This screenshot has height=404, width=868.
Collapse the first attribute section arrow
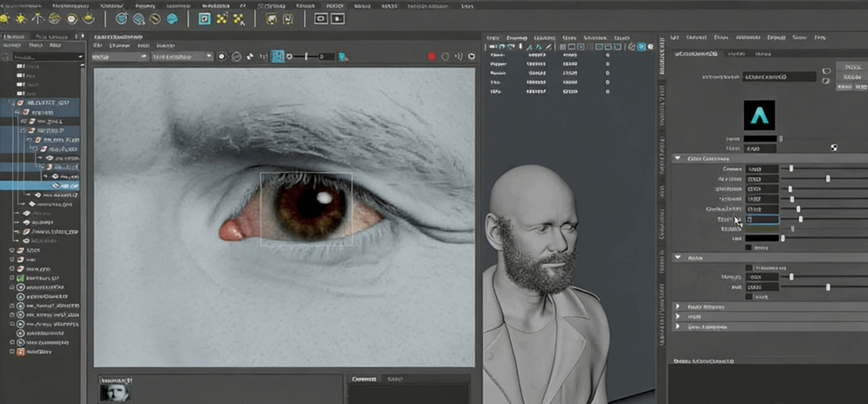[678, 158]
